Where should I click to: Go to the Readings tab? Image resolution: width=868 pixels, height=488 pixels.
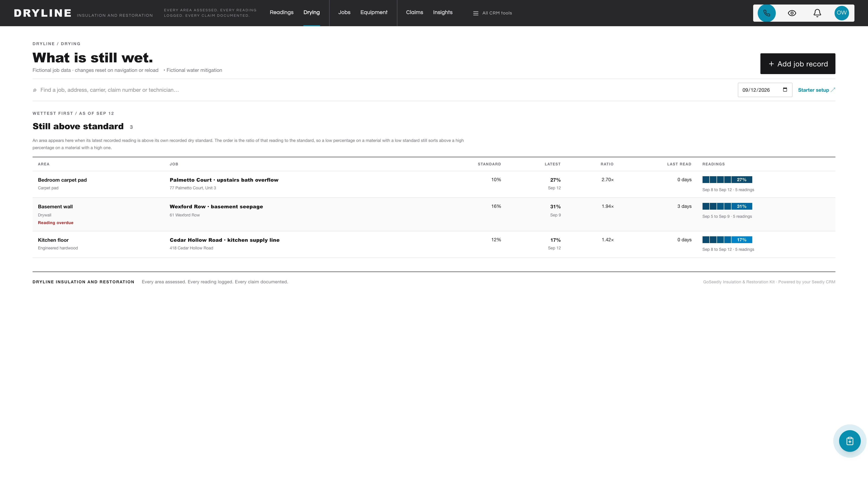(x=281, y=12)
